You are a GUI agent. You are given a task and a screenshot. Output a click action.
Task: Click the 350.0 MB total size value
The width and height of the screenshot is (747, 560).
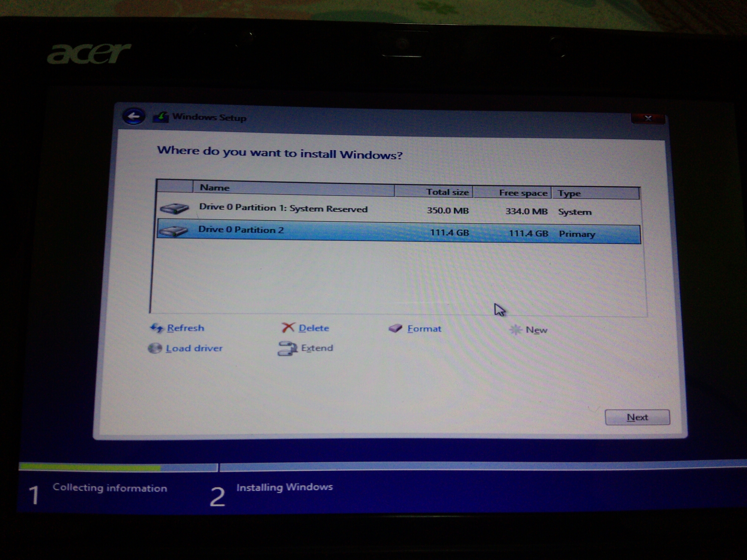(x=447, y=211)
